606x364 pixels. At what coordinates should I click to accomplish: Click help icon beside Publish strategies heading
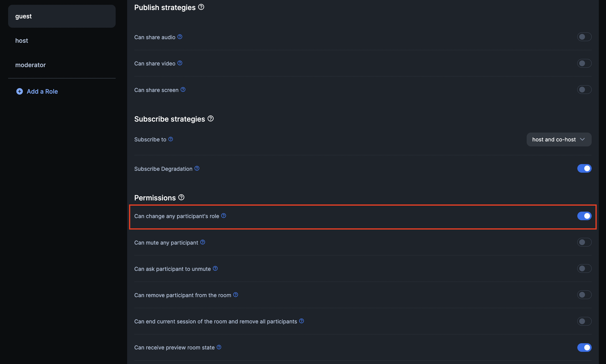click(x=201, y=7)
